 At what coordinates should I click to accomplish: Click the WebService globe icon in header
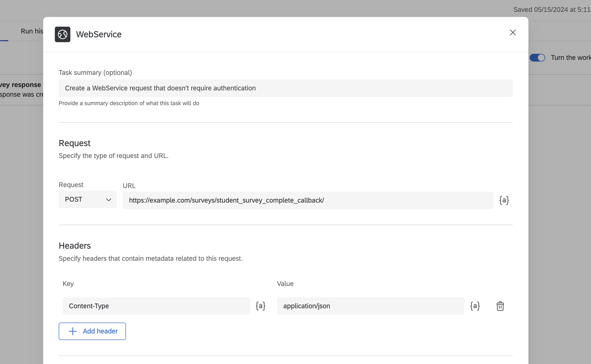[x=62, y=34]
